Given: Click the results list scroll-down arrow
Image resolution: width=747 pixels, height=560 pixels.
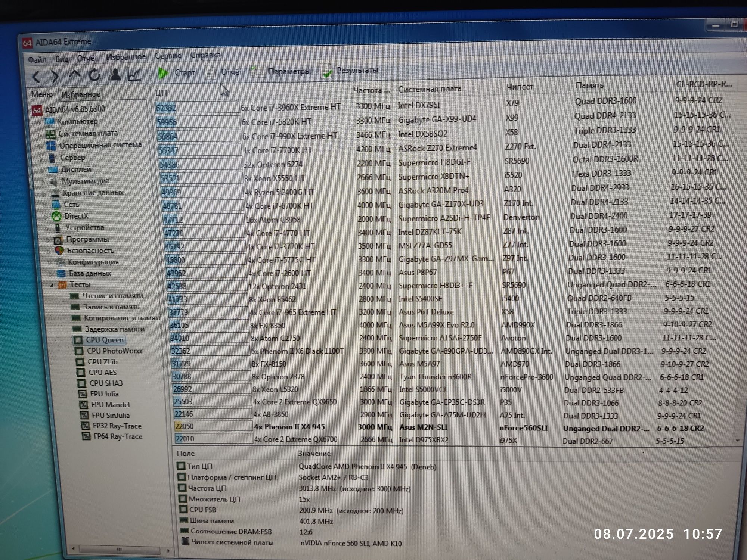Looking at the screenshot, I should click(737, 441).
